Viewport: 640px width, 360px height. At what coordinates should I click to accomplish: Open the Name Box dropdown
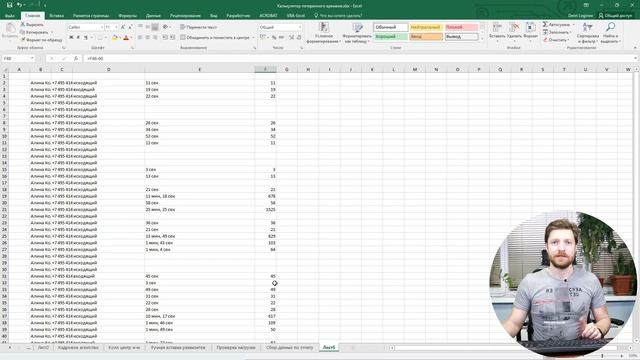click(x=32, y=58)
